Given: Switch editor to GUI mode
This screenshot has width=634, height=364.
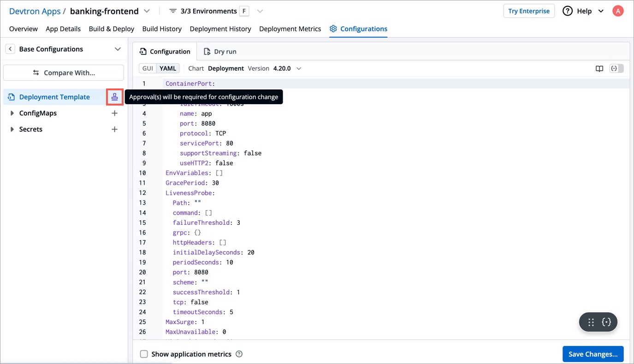Looking at the screenshot, I should 148,69.
